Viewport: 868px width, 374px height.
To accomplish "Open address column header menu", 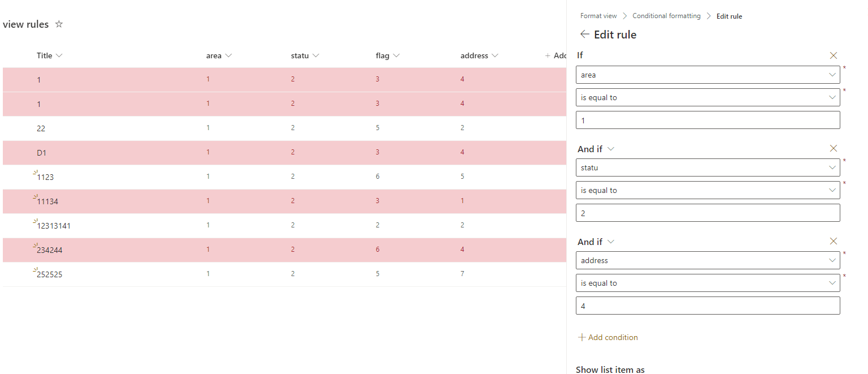I will 480,55.
